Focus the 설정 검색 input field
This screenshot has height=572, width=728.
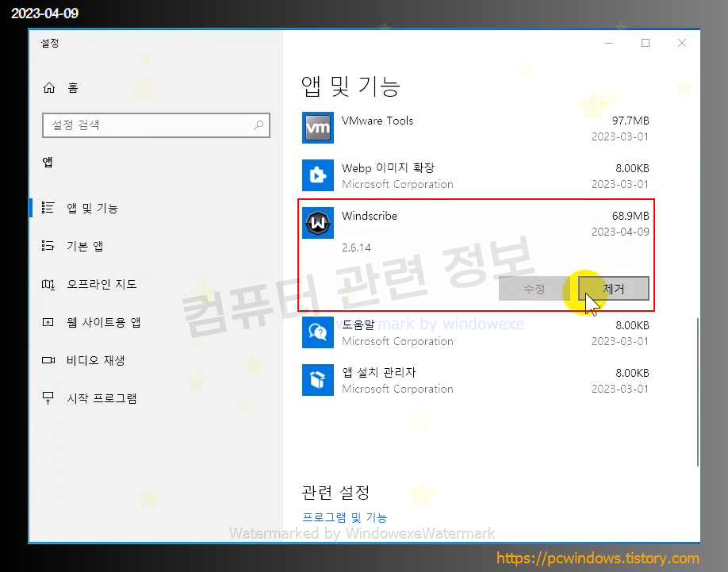click(x=156, y=125)
